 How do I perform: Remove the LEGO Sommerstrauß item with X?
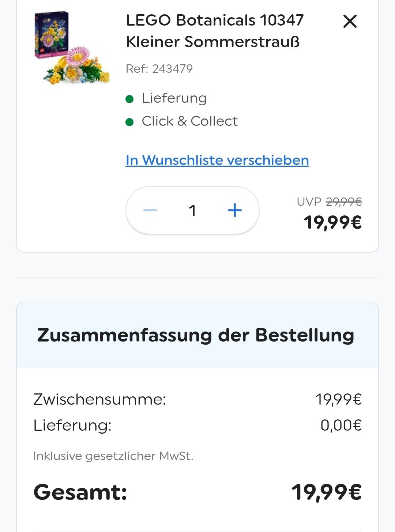point(350,22)
